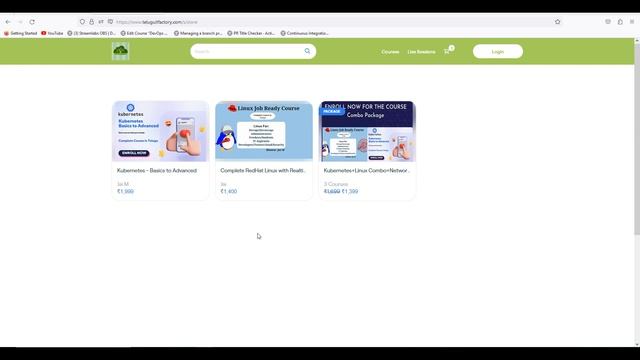This screenshot has width=640, height=360.
Task: Click the ₹1,399 discounted price
Action: tap(350, 191)
